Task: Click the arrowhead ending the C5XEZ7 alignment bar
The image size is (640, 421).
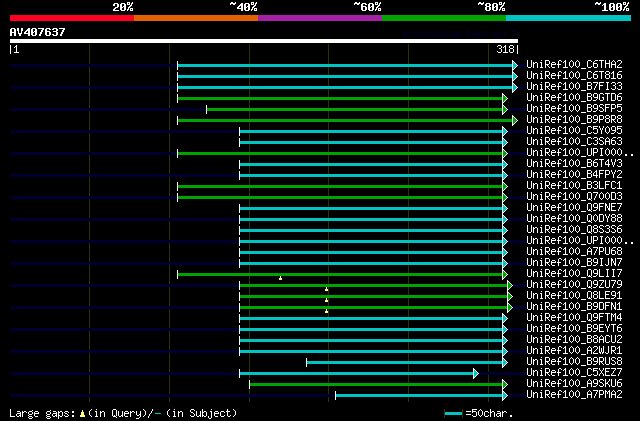Action: [x=476, y=373]
